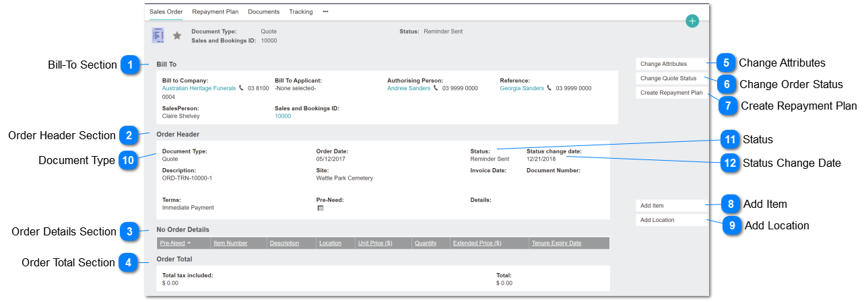The height and width of the screenshot is (302, 868).
Task: Click phone icon beside Andrew Sanders
Action: tap(436, 88)
